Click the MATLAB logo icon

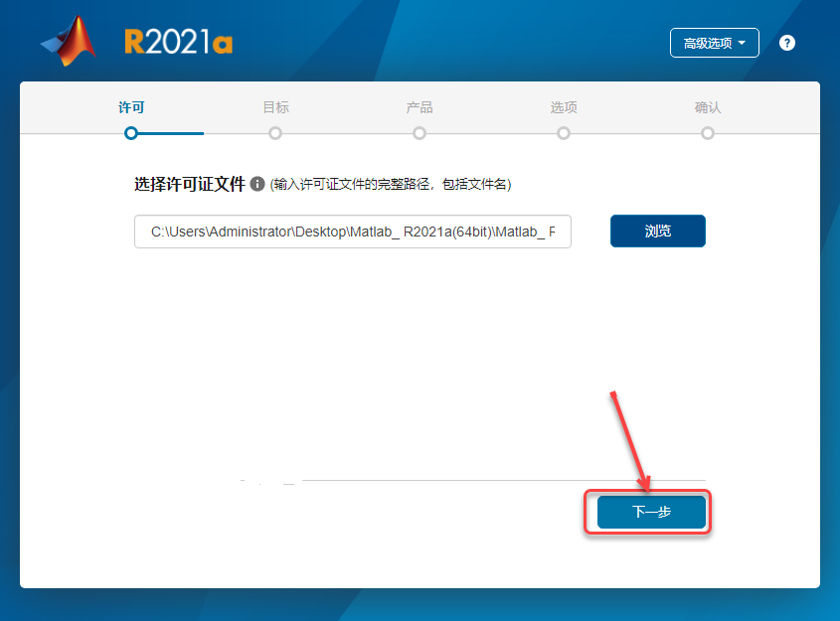[69, 41]
